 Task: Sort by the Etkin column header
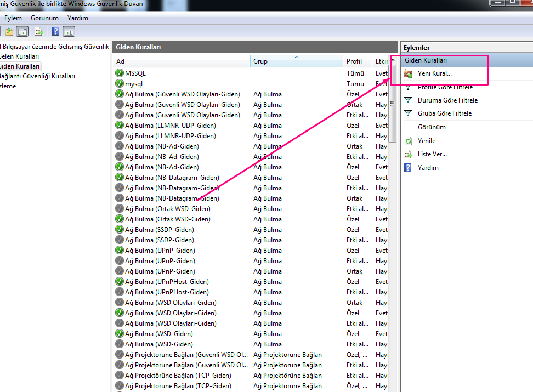point(381,61)
